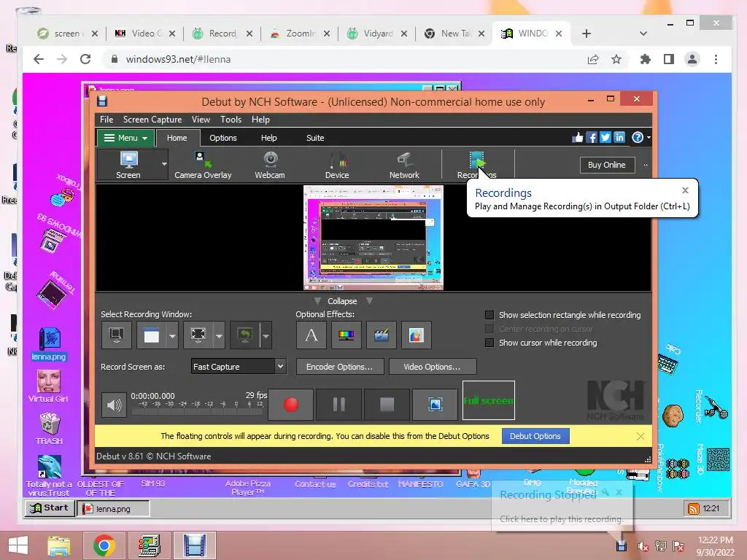747x560 pixels.
Task: Open the File menu
Action: 107,120
